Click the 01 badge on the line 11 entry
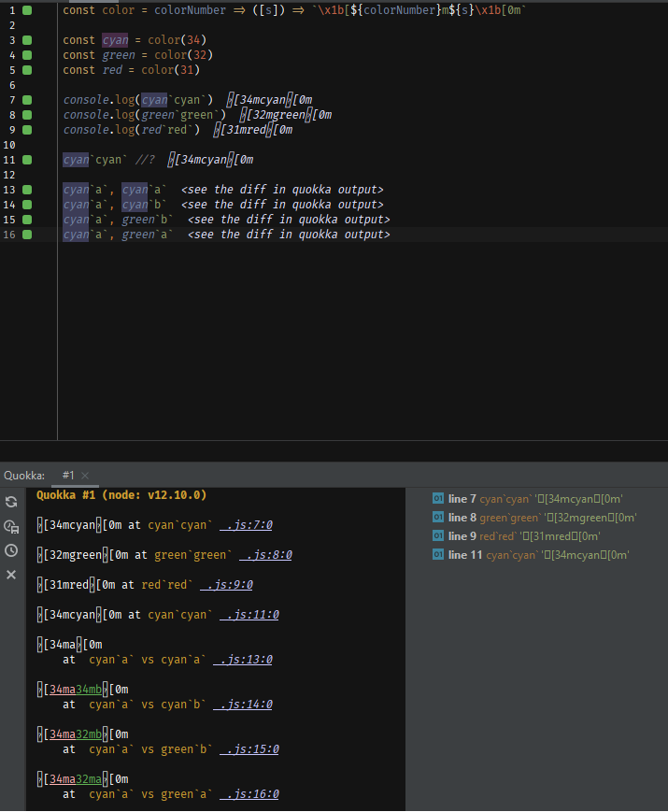 pos(437,554)
